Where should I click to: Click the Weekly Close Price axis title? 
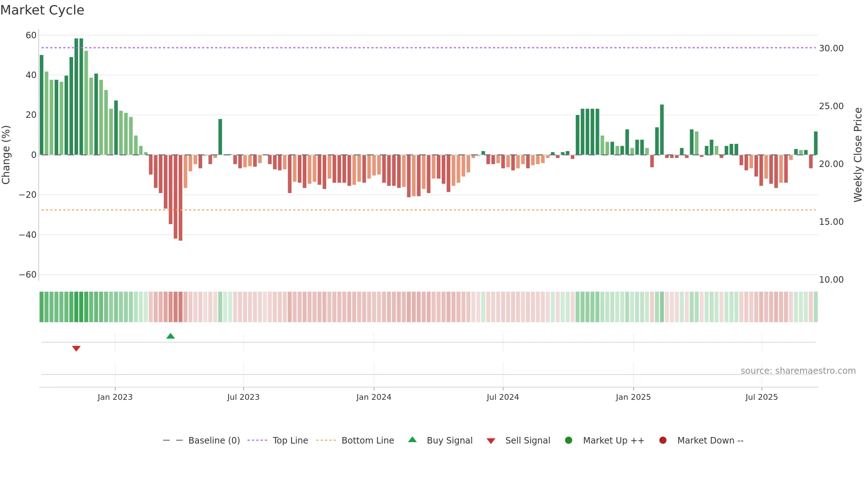click(858, 155)
